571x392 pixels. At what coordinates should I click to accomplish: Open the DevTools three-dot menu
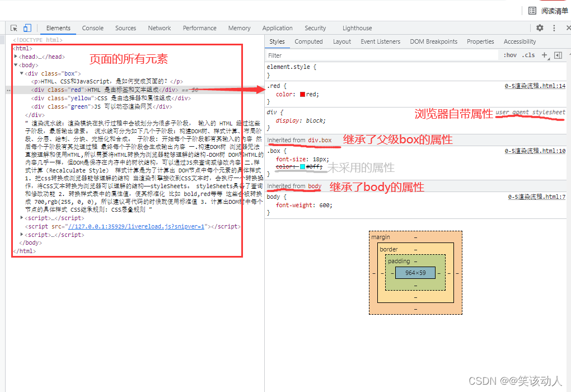coord(554,28)
